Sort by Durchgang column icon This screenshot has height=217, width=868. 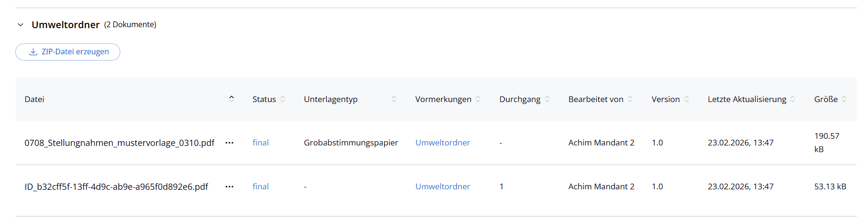(x=547, y=99)
